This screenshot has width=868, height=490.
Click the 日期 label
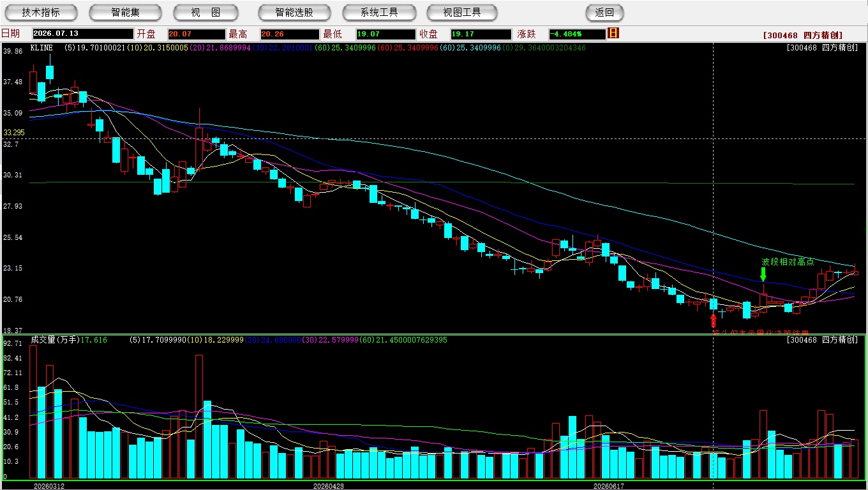[11, 34]
